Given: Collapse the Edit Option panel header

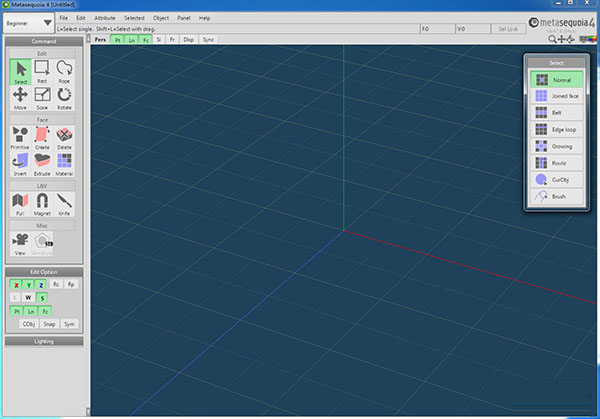Looking at the screenshot, I should point(44,270).
